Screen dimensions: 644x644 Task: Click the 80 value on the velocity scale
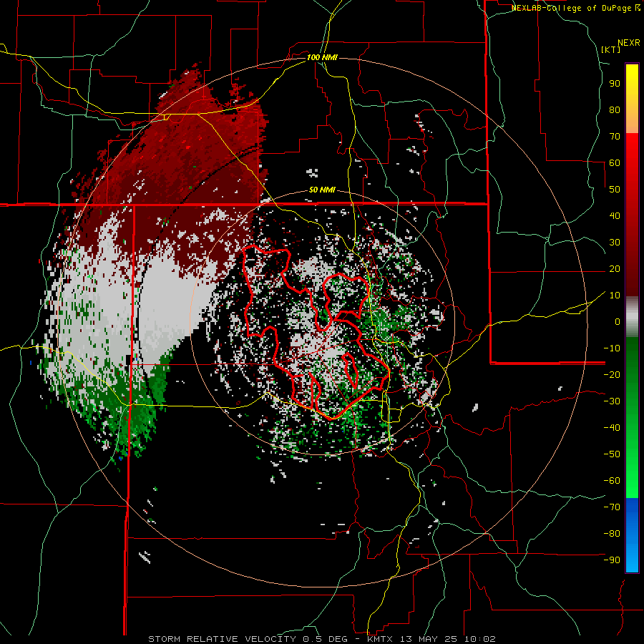point(615,109)
